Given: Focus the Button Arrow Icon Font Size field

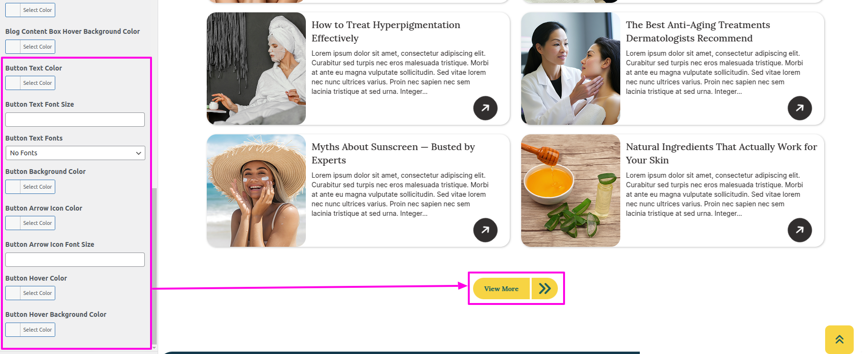Looking at the screenshot, I should (75, 260).
